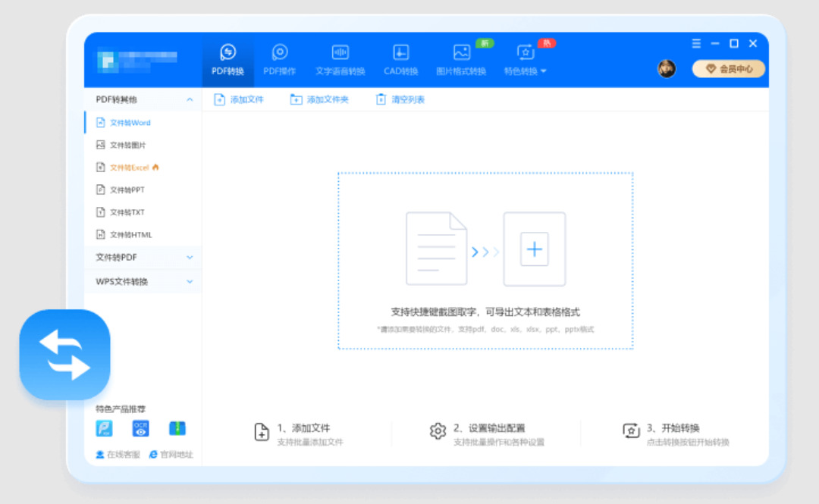Viewport: 819px width, 504px height.
Task: Click the 特色产品推荐 heading
Action: click(121, 409)
